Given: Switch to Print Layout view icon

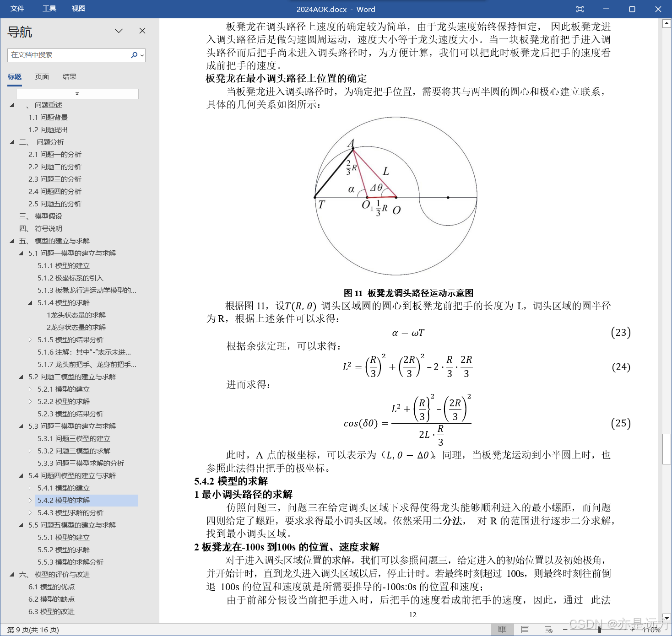Looking at the screenshot, I should (526, 630).
